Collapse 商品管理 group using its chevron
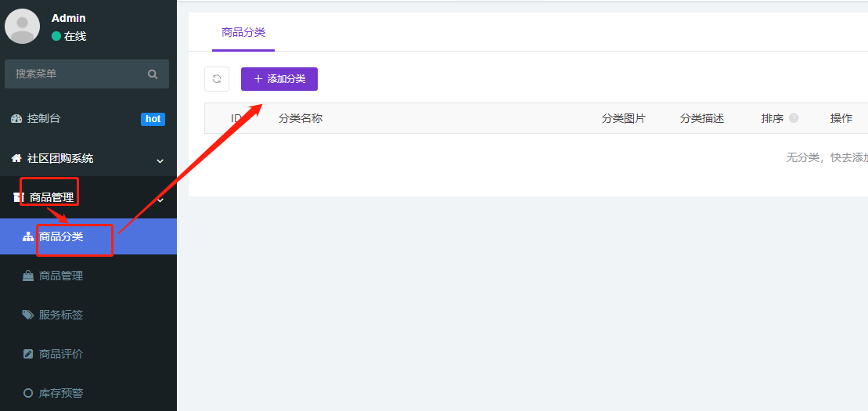Screen dimensions: 868x411 (x=160, y=200)
